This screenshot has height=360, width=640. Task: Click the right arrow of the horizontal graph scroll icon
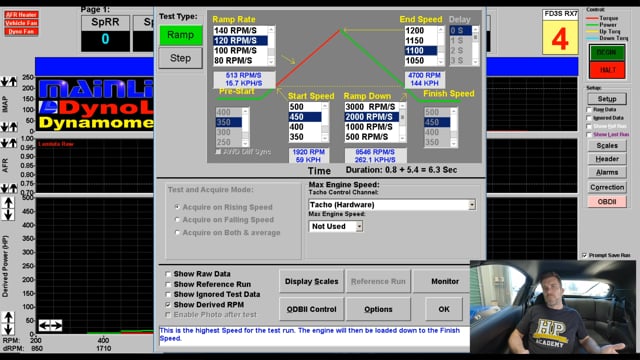pos(56,326)
